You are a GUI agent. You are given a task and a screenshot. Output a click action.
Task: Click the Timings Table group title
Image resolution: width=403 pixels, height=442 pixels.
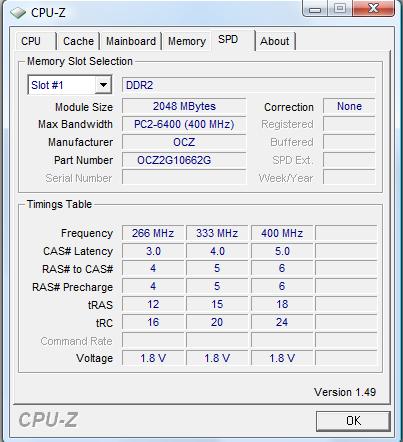tap(59, 204)
